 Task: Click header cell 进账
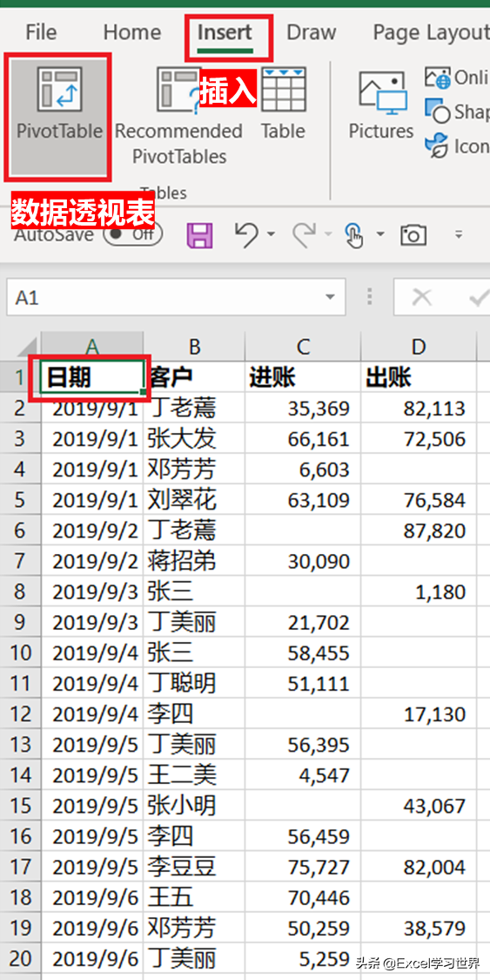click(304, 377)
